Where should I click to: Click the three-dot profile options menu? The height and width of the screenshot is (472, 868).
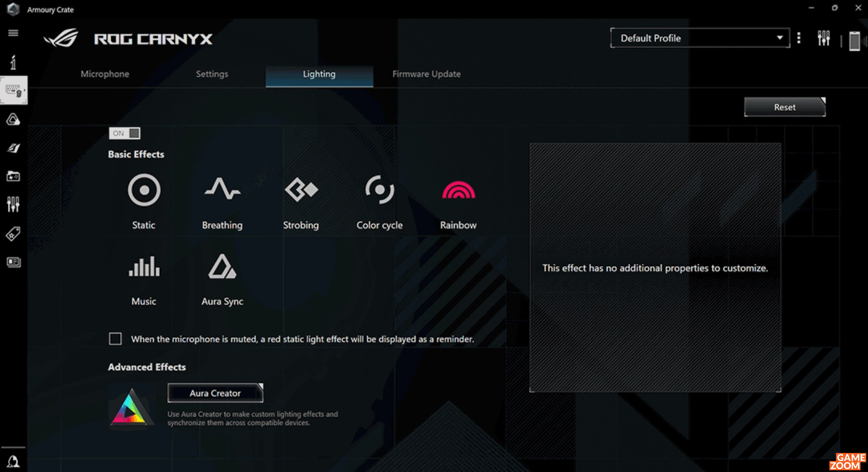click(799, 38)
